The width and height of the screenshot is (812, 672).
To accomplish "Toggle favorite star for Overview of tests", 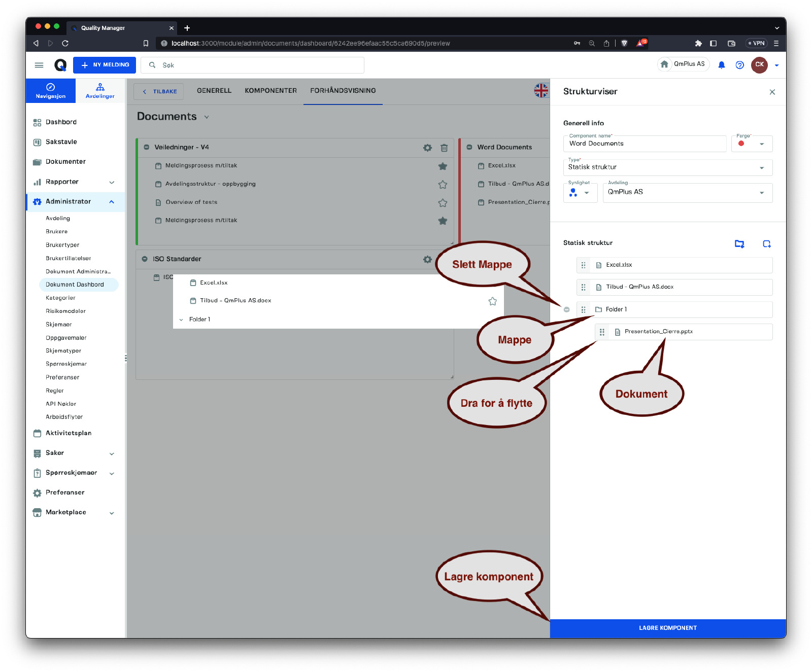I will pyautogui.click(x=443, y=203).
